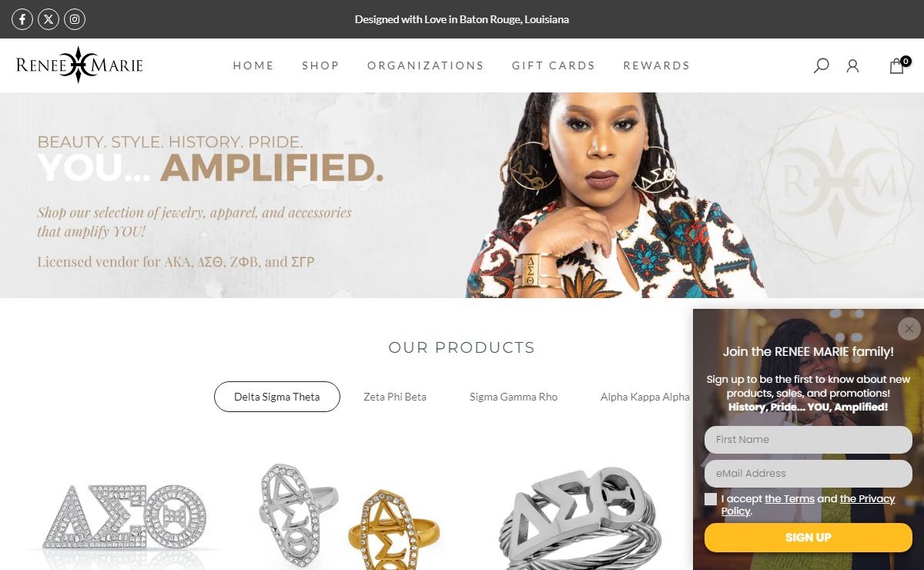Open the silver and gold ring product image
This screenshot has height=570, width=924.
[x=350, y=514]
